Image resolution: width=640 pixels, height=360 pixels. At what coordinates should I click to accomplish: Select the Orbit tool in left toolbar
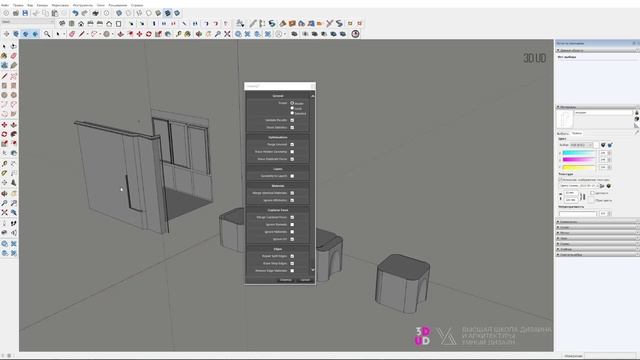[4, 193]
